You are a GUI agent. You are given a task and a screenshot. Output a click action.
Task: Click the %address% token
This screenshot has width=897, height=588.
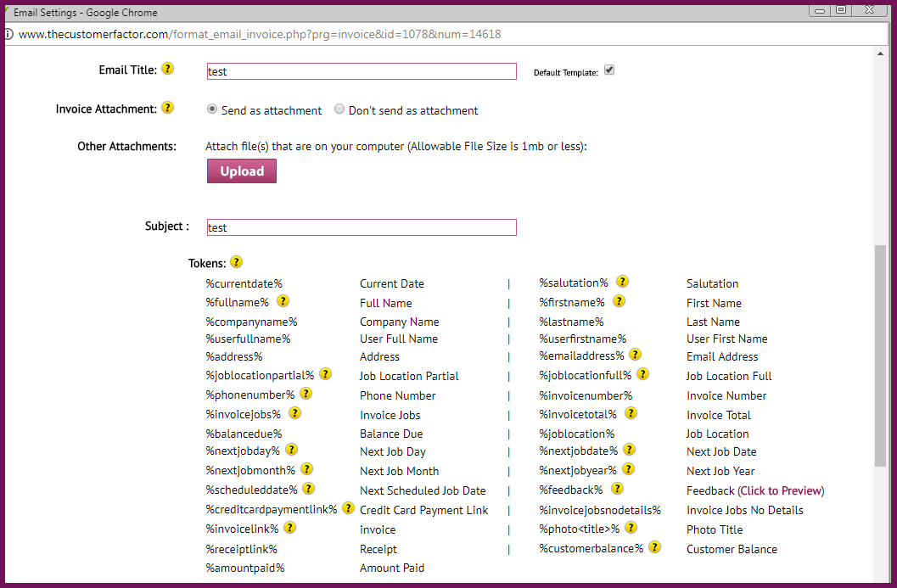coord(234,357)
